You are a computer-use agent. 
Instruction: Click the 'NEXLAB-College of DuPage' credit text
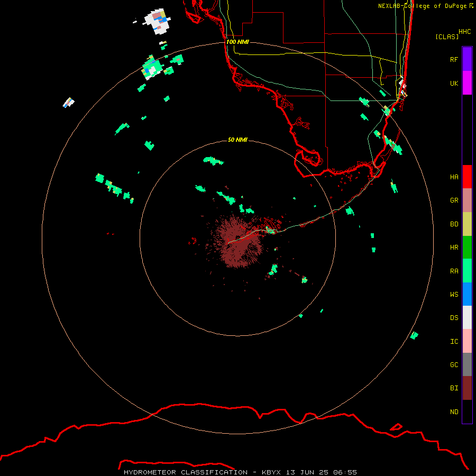[422, 6]
